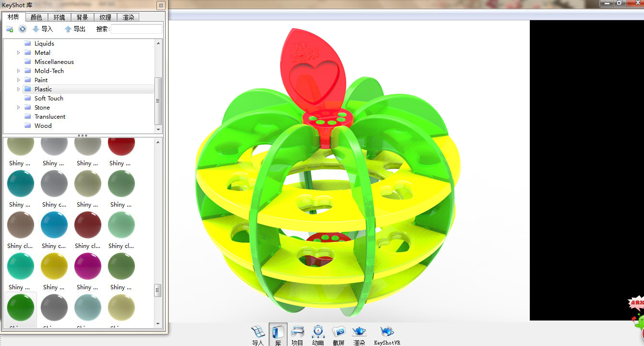The image size is (644, 346).
Task: Select the Wood folder
Action: [43, 126]
